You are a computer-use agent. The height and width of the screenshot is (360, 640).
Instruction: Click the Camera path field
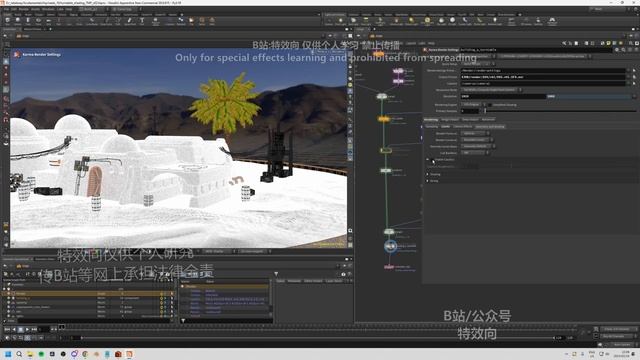[543, 83]
